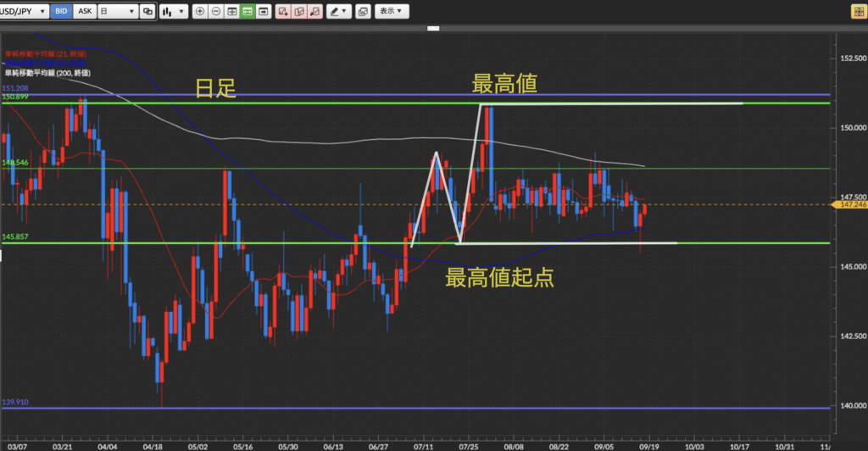Zoom in with the plus magnifier icon
The width and height of the screenshot is (868, 451).
(x=200, y=11)
